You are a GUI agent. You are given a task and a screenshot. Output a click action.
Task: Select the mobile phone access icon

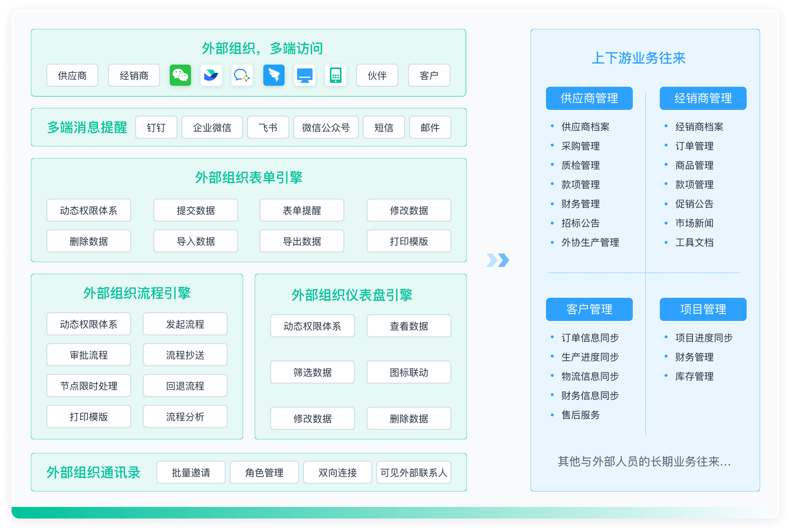[335, 75]
